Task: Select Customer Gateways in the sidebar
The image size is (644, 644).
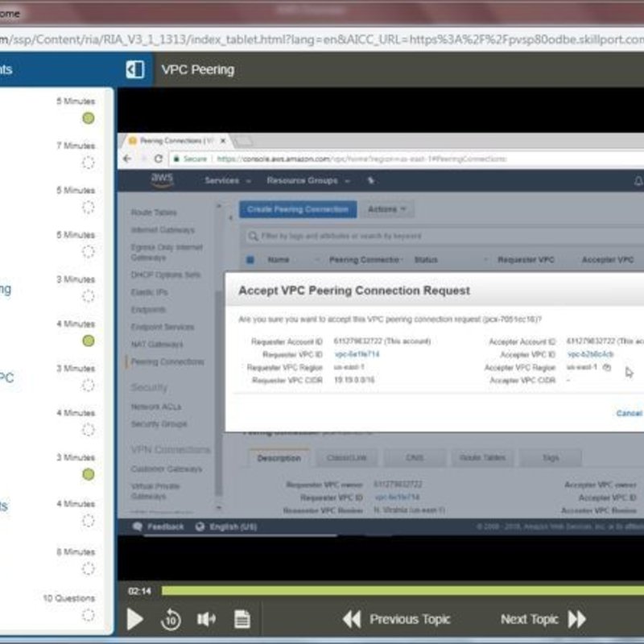Action: coord(167,469)
